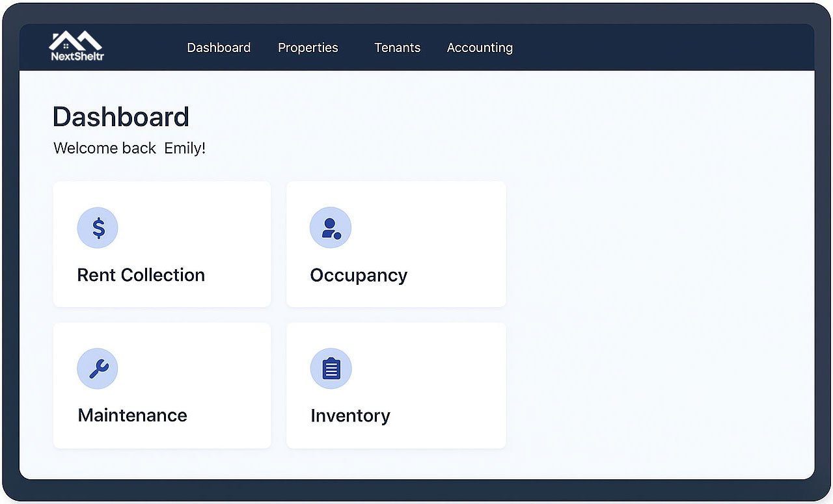Click the clipboard Inventory icon

[x=331, y=369]
